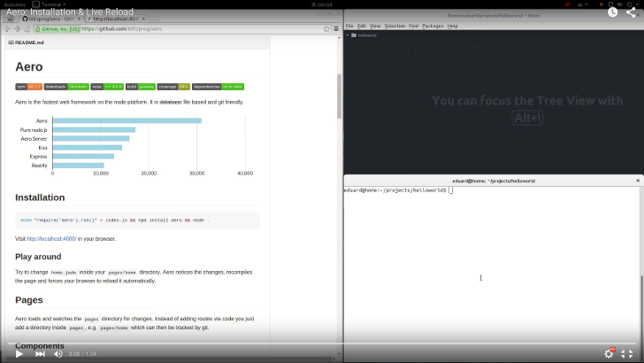
Task: Open Atom Selection menu
Action: tap(395, 26)
